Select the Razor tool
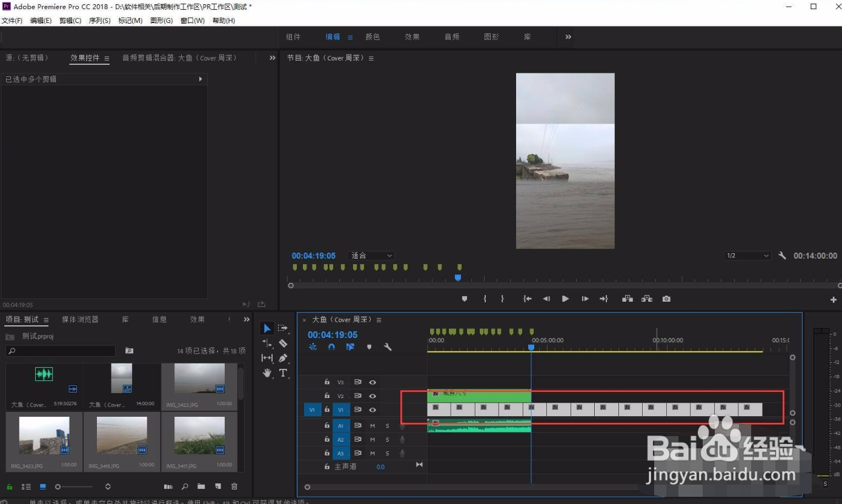The height and width of the screenshot is (504, 842). coord(283,343)
